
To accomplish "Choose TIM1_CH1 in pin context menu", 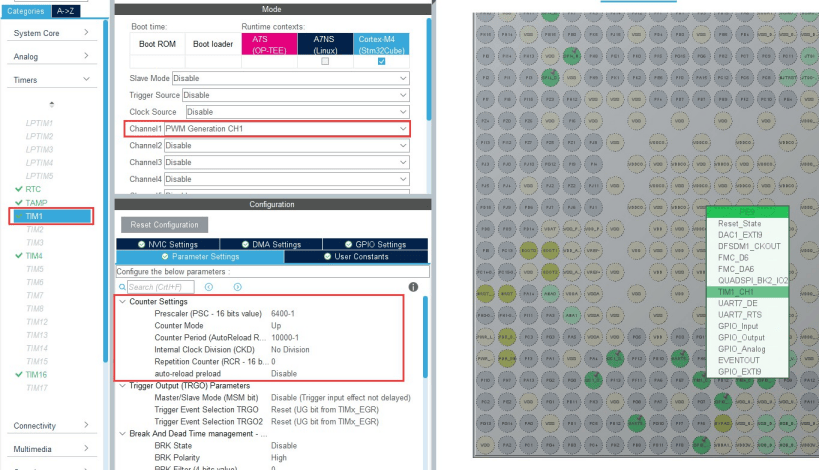I will [748, 292].
